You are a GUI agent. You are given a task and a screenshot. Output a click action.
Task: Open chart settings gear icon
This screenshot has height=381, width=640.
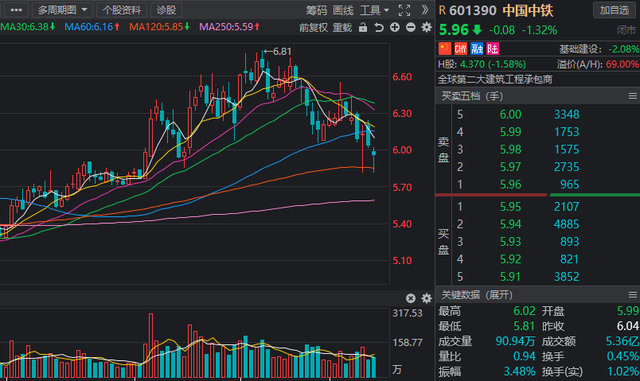pyautogui.click(x=427, y=27)
